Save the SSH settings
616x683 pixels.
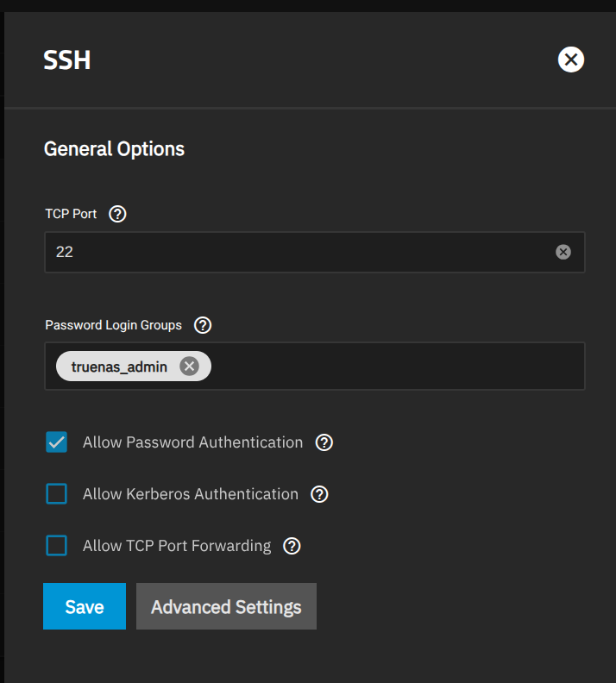tap(85, 606)
